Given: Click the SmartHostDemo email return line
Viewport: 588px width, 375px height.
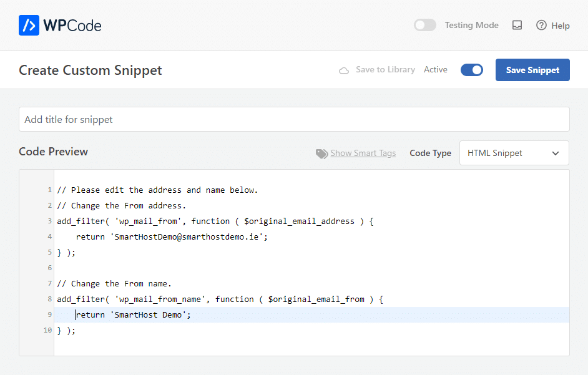Looking at the screenshot, I should (172, 236).
